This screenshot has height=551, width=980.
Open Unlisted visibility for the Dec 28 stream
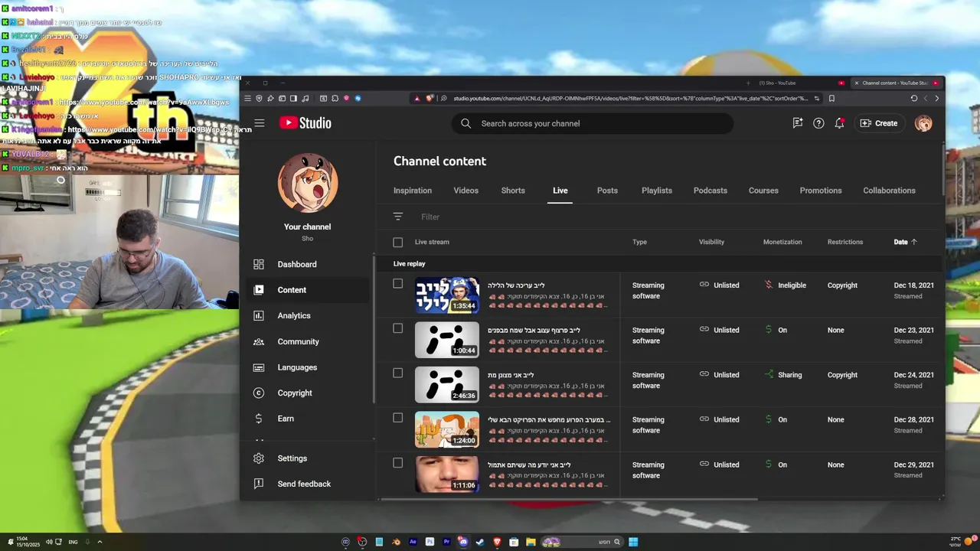tap(720, 419)
